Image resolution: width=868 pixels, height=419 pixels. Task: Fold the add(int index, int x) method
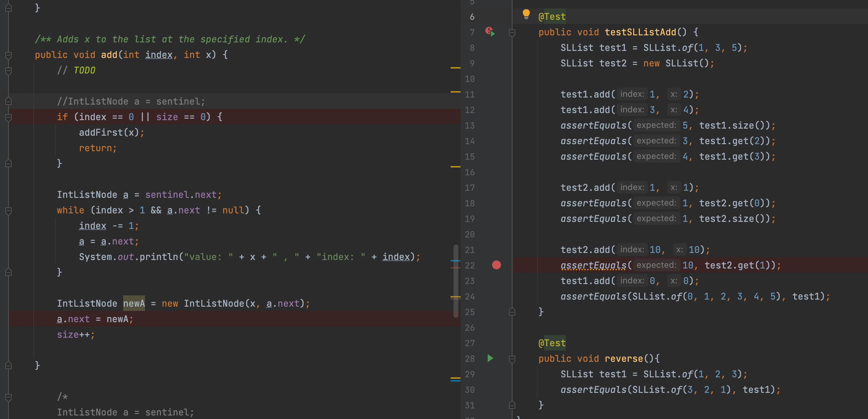pos(8,55)
